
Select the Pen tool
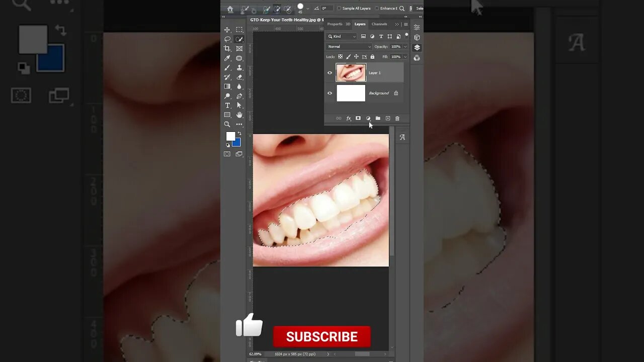click(x=239, y=96)
